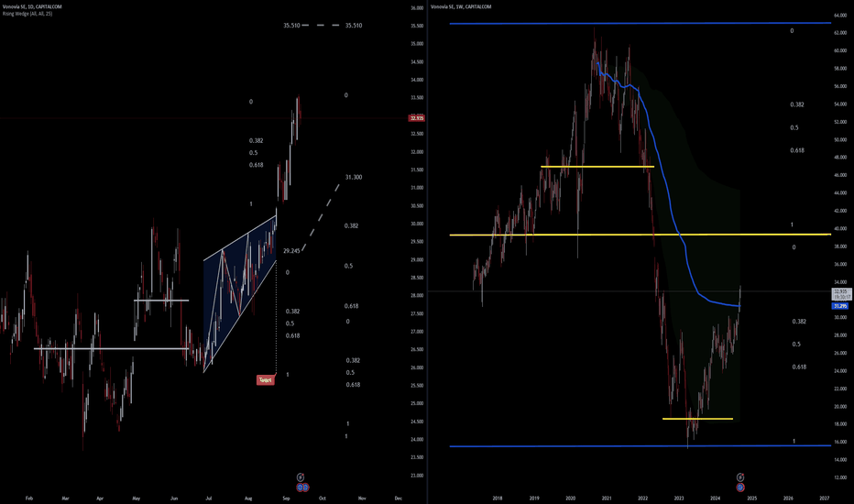854x504 pixels.
Task: Select the top blue horizontal line on weekly chart
Action: coord(640,24)
